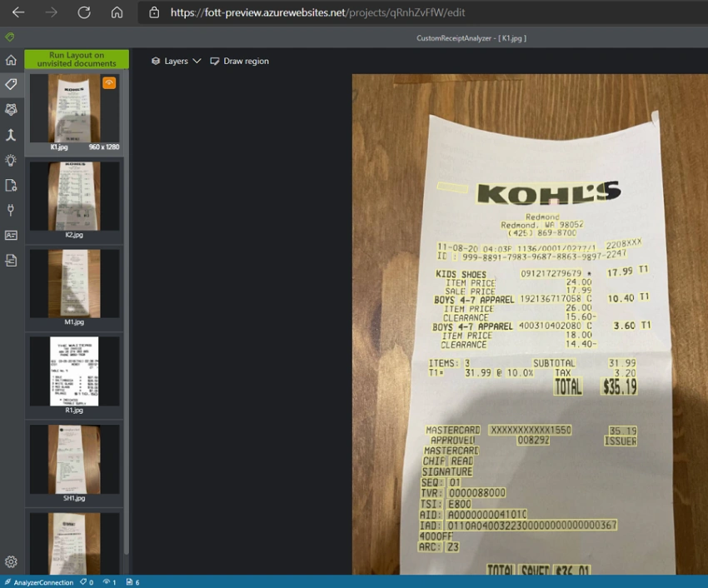Select the TAX label on the receipt
708x588 pixels.
coord(562,372)
